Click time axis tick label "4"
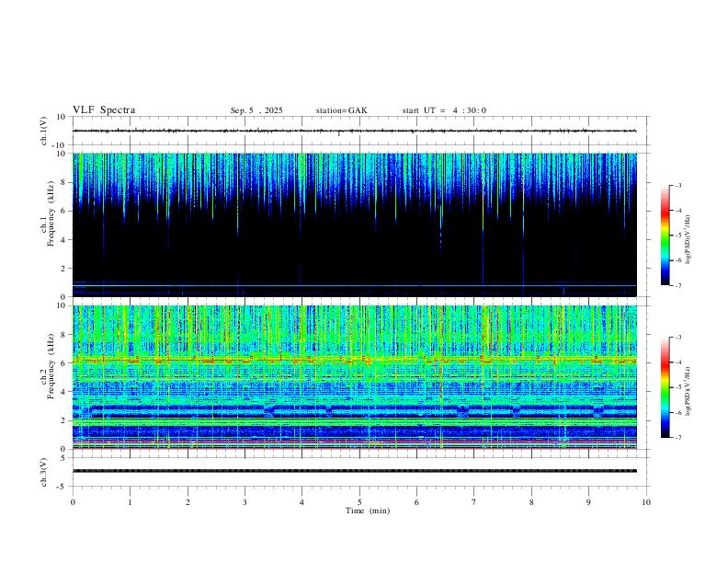The image size is (728, 563). coord(301,502)
